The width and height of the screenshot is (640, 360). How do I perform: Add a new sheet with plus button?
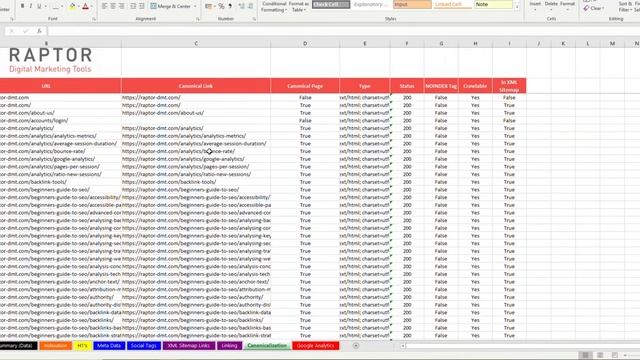[x=356, y=346]
